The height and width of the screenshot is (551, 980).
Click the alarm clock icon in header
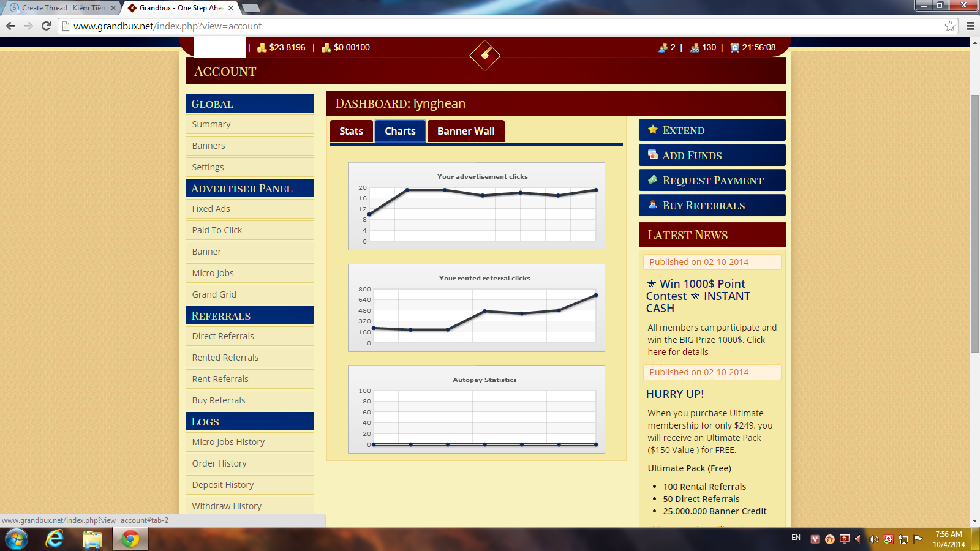coord(734,48)
